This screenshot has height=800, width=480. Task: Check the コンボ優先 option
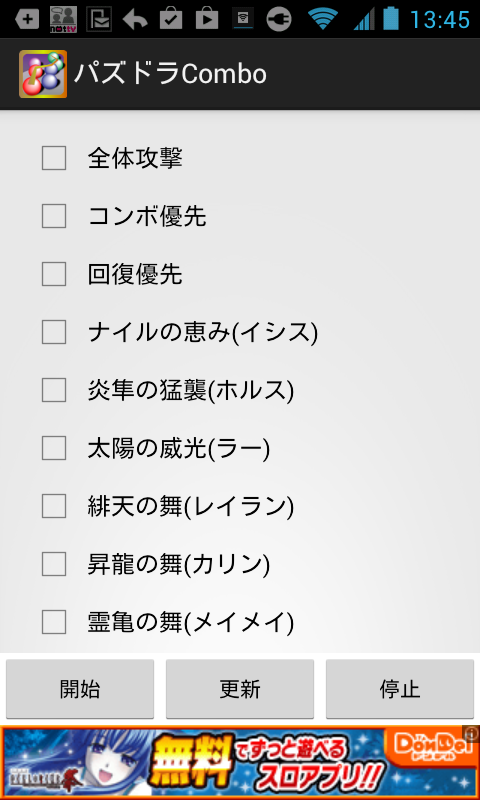pyautogui.click(x=54, y=216)
